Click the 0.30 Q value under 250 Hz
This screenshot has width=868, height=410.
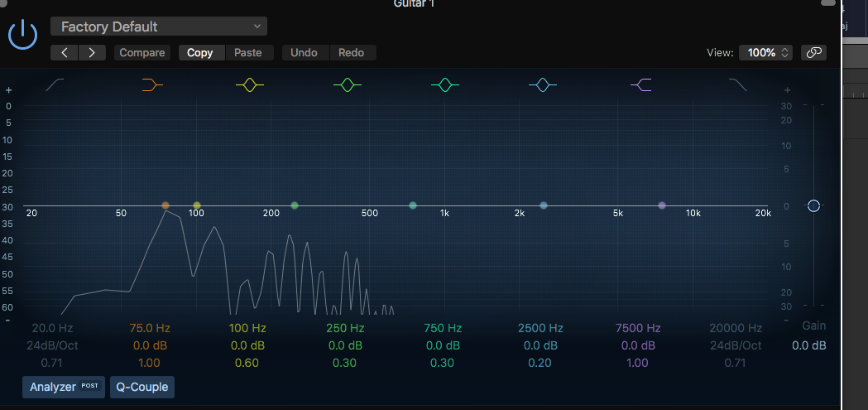pyautogui.click(x=344, y=364)
